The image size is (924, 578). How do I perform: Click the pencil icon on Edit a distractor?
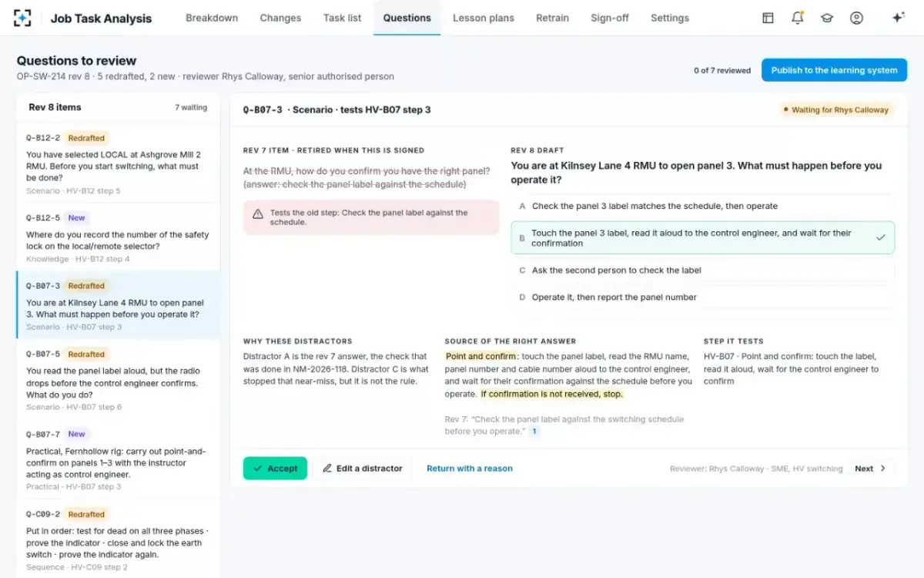click(x=327, y=469)
